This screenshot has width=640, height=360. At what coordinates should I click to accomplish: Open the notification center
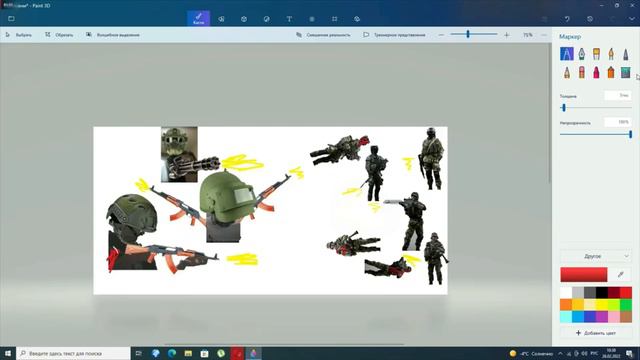click(x=629, y=353)
